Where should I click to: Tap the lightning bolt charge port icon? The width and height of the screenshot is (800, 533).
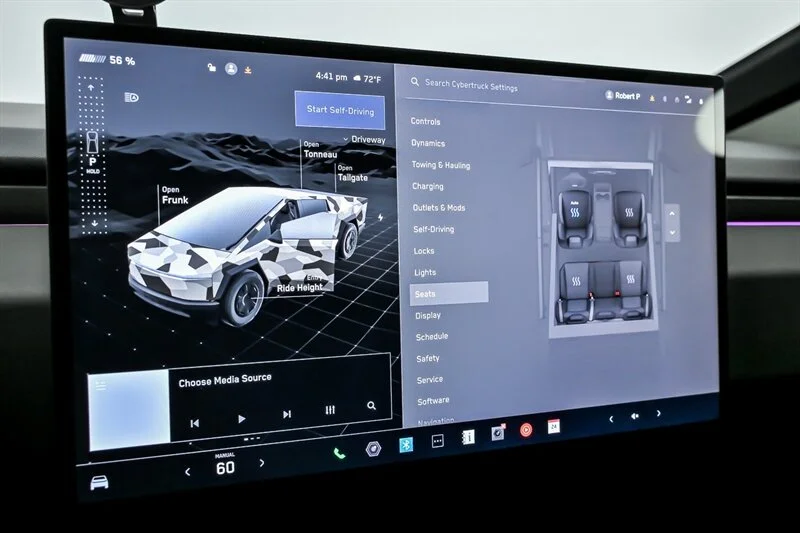pyautogui.click(x=381, y=217)
